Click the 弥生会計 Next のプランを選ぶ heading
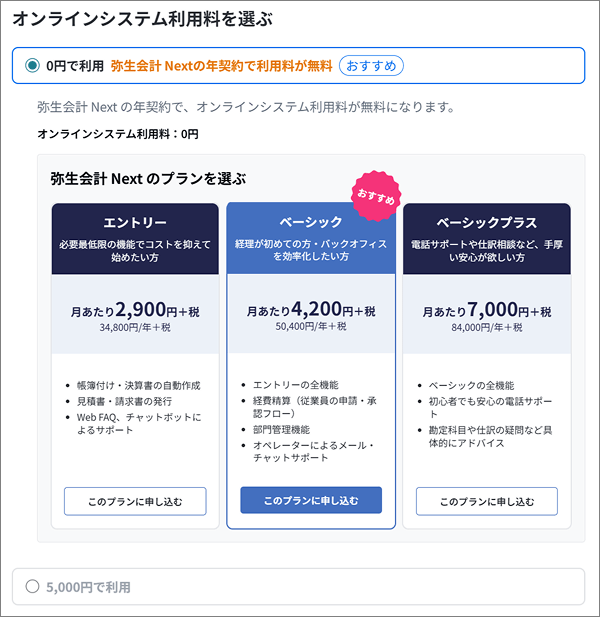This screenshot has width=600, height=617. click(148, 178)
